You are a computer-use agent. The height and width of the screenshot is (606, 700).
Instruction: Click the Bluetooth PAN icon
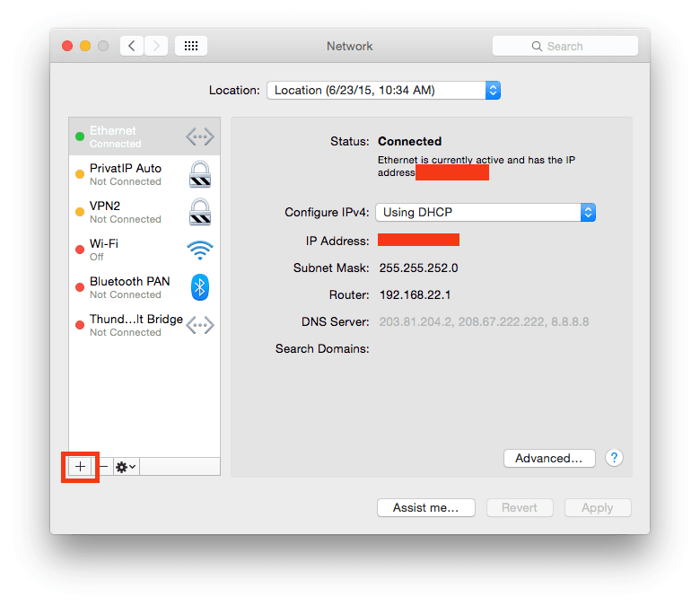[x=199, y=287]
